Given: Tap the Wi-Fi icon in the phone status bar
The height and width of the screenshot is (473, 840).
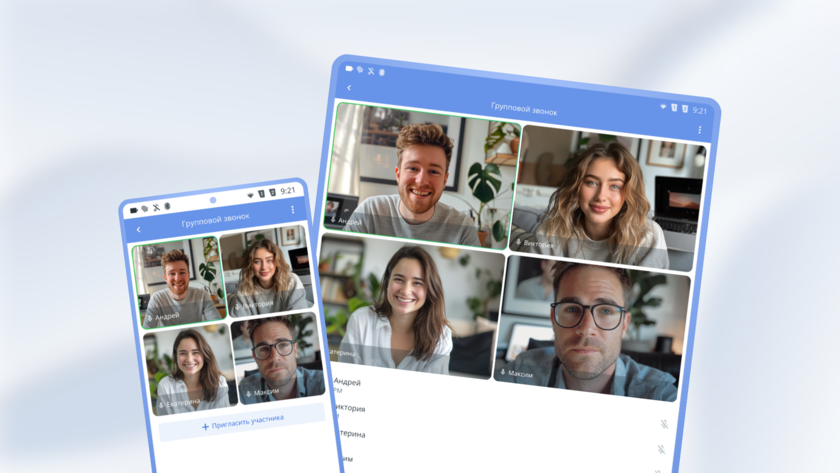Looking at the screenshot, I should click(249, 194).
